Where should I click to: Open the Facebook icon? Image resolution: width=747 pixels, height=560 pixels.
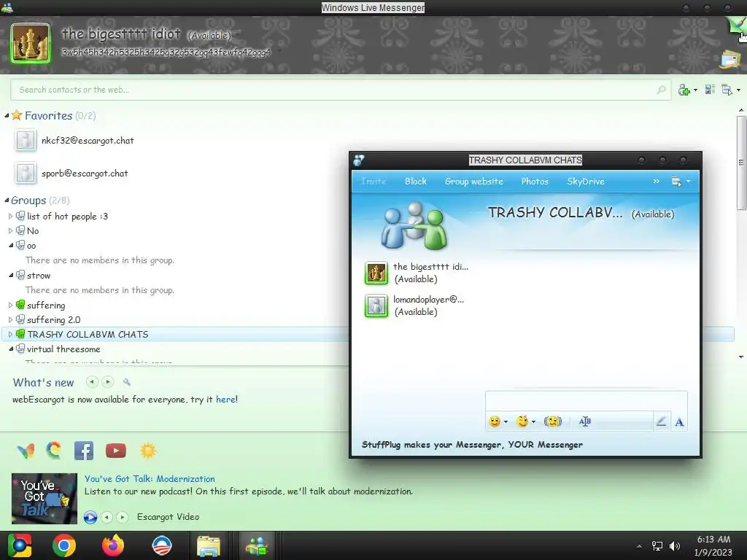click(x=84, y=451)
